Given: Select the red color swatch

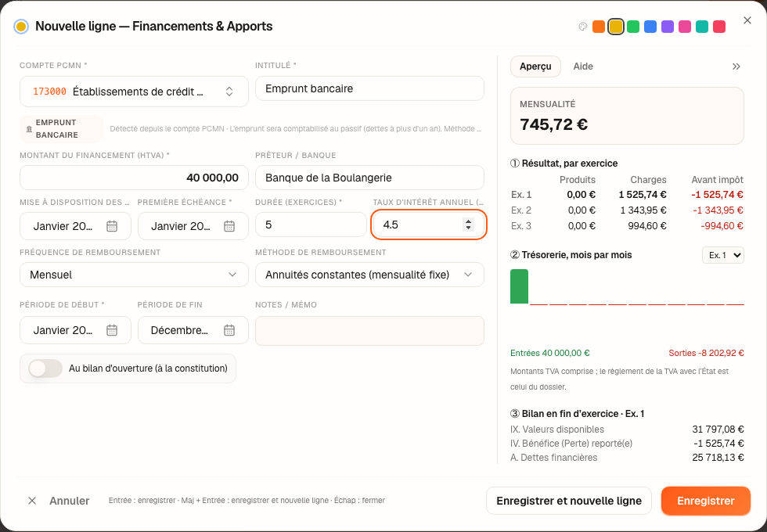Looking at the screenshot, I should pyautogui.click(x=719, y=27).
